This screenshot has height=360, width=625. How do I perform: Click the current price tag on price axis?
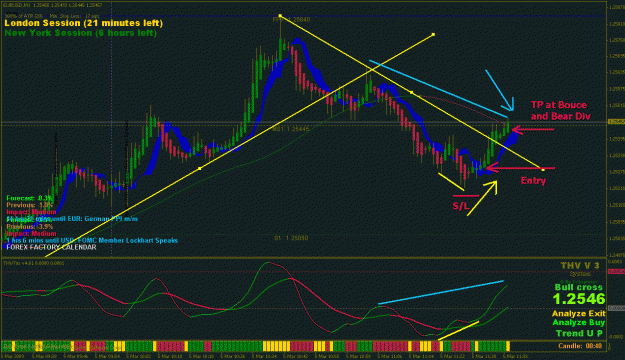point(616,122)
